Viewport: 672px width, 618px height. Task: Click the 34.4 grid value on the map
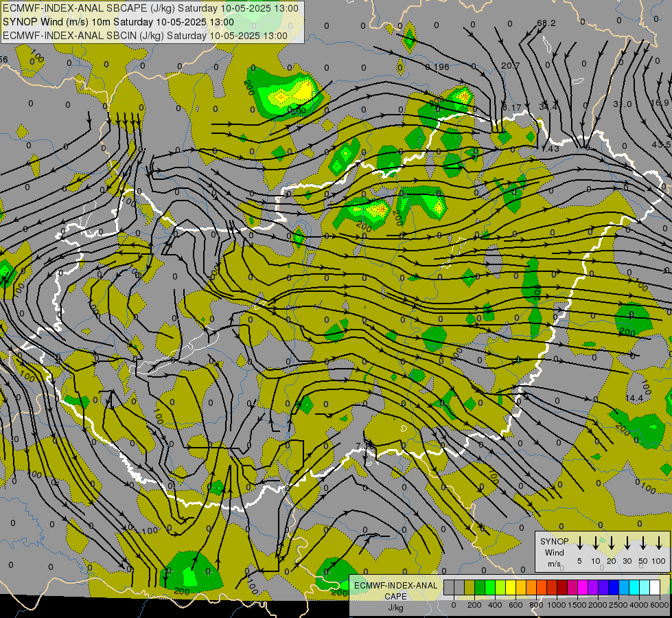[x=548, y=106]
